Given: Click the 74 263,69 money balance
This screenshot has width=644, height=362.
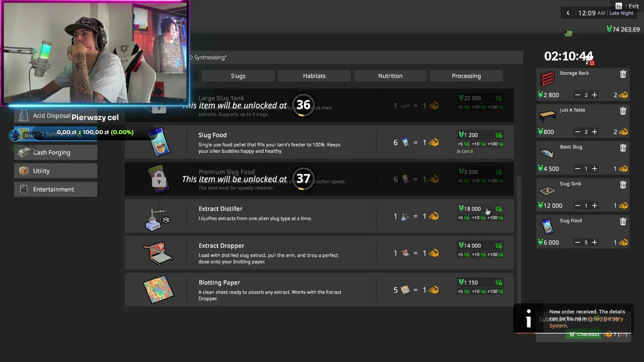Looking at the screenshot, I should (x=623, y=30).
